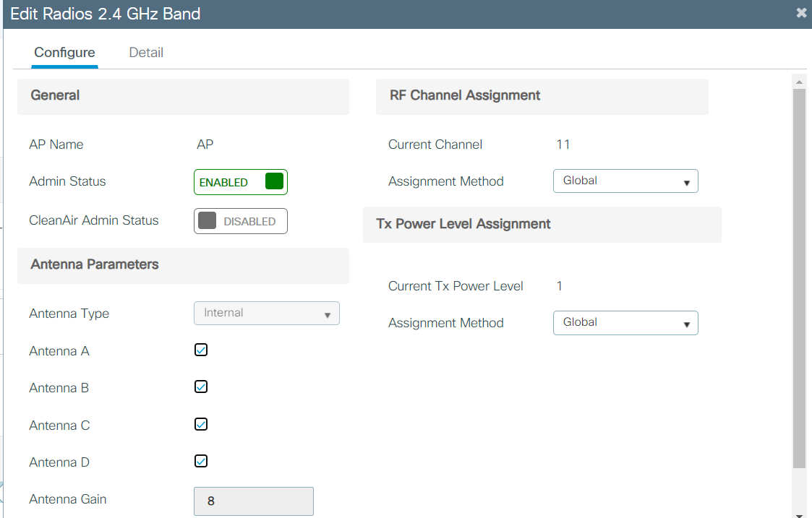
Task: Disable the Admin Status toggle
Action: tap(240, 181)
